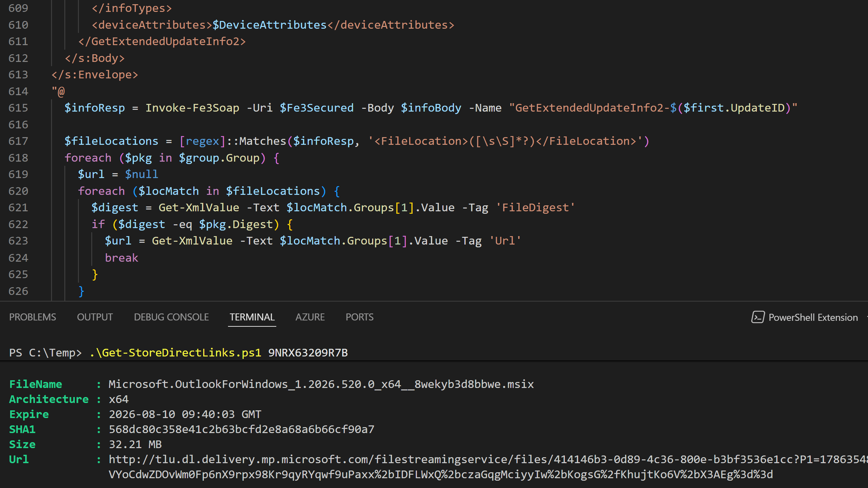Click line number 615 in gutter

pyautogui.click(x=18, y=108)
